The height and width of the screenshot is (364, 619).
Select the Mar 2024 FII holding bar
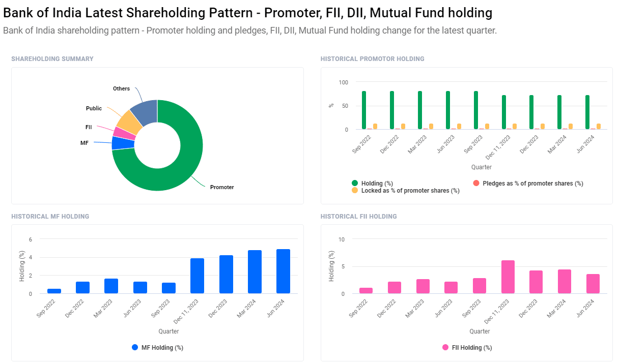coord(565,281)
